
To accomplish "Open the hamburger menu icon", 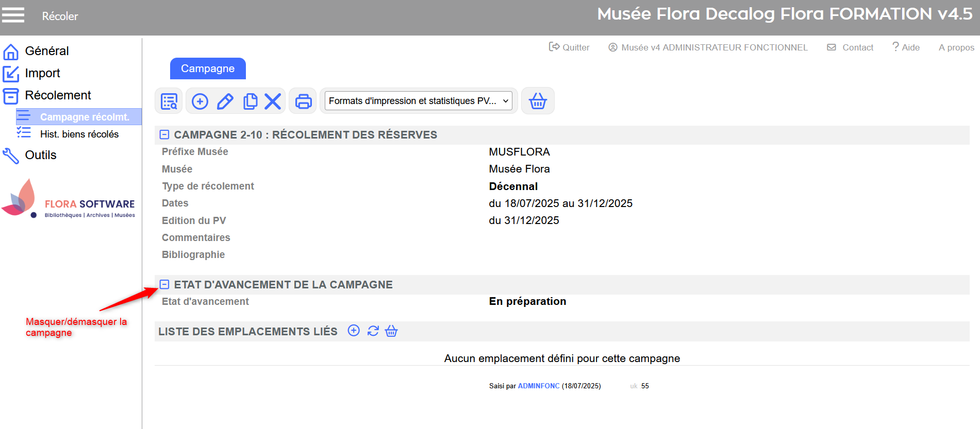I will tap(13, 15).
